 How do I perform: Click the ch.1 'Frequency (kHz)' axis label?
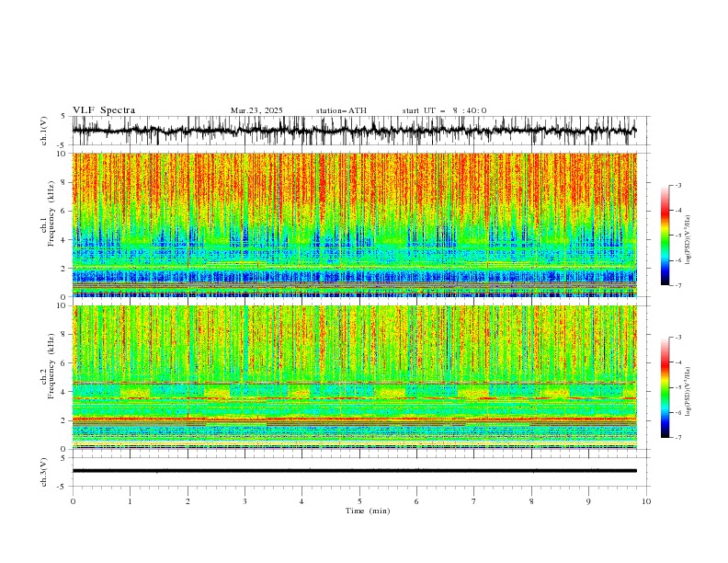[x=51, y=213]
